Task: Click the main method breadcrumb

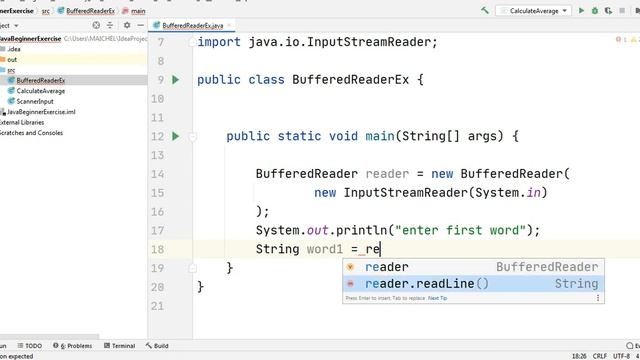Action: coord(133,11)
